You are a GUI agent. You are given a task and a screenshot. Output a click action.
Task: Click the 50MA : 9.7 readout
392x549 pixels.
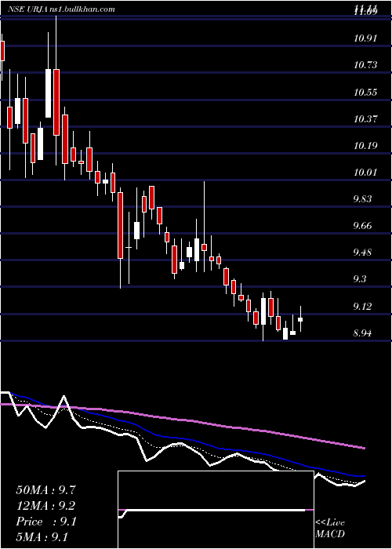(45, 490)
